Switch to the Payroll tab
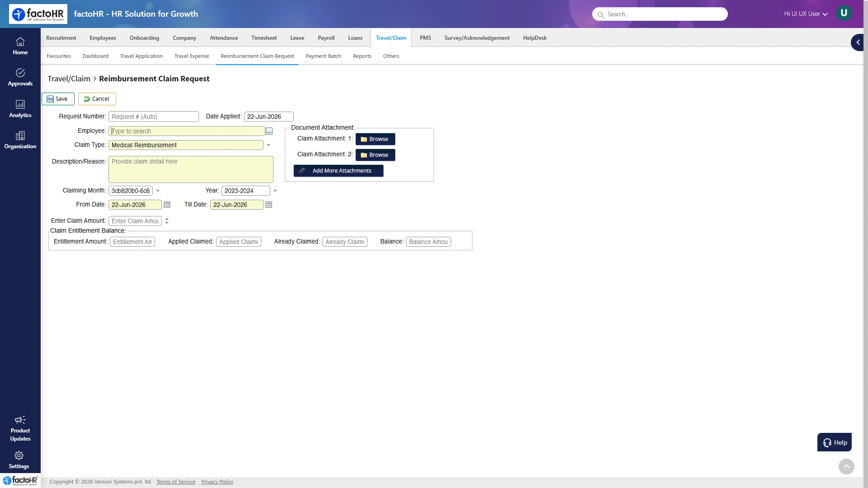This screenshot has height=488, width=868. tap(326, 38)
